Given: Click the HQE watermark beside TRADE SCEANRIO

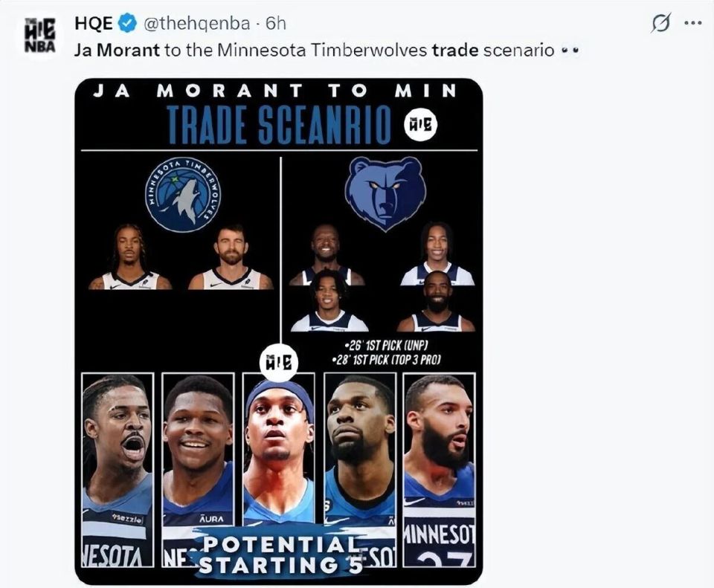Looking at the screenshot, I should pyautogui.click(x=421, y=125).
